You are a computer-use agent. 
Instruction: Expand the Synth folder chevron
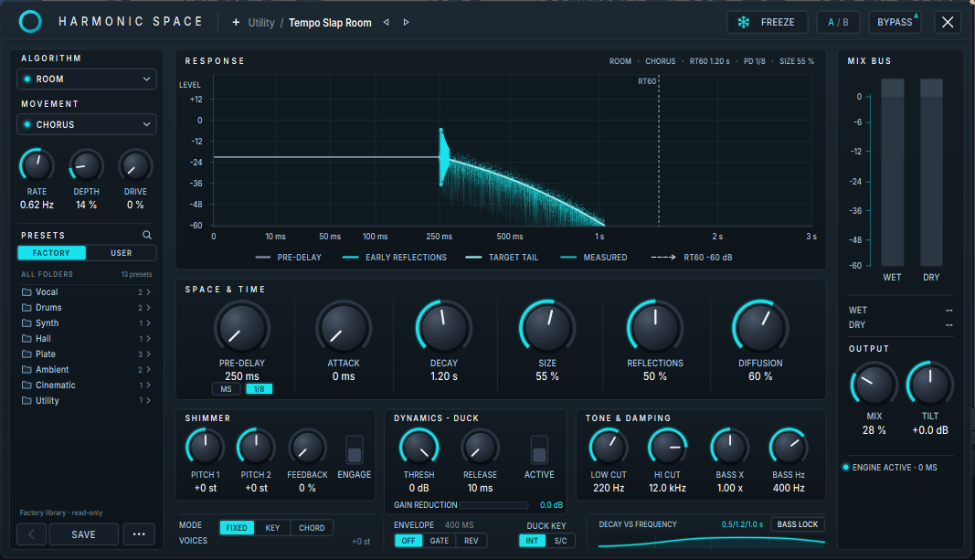148,323
